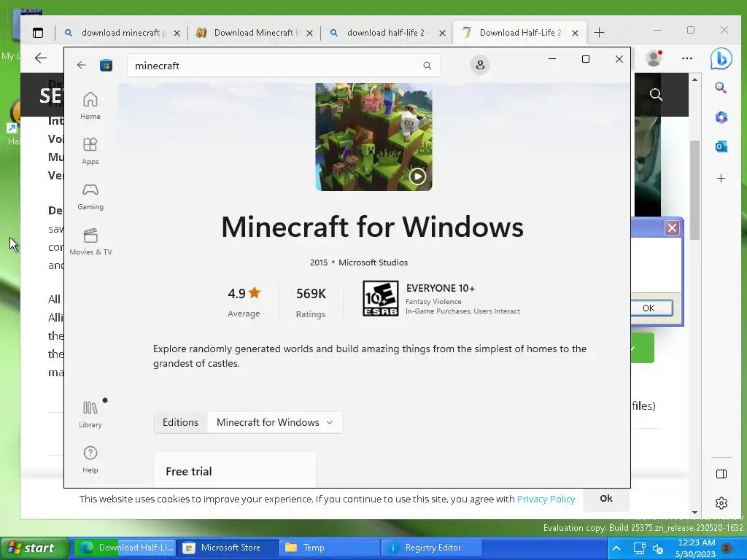Image resolution: width=747 pixels, height=560 pixels.
Task: Click Microsoft Studios publisher text
Action: 373,262
